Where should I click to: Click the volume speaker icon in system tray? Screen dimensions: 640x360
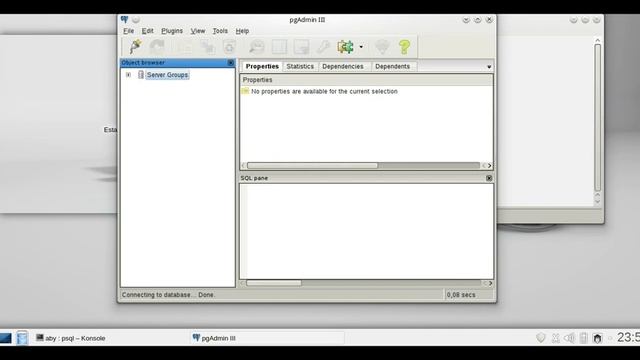point(569,338)
